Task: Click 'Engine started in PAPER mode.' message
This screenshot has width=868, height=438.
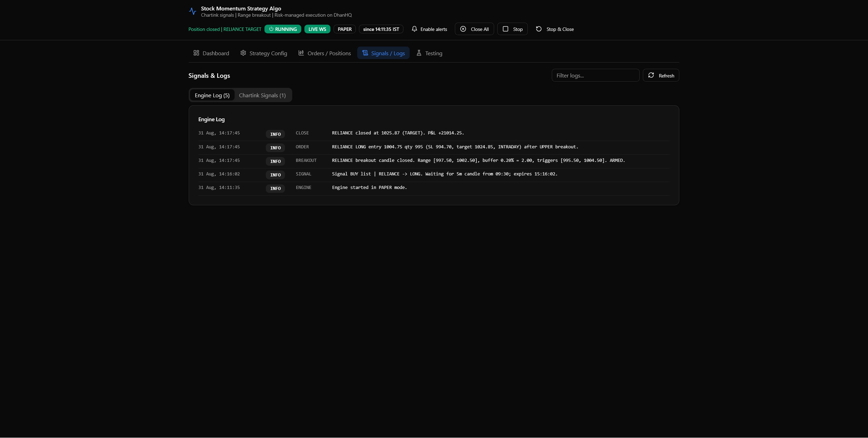Action: [x=369, y=188]
